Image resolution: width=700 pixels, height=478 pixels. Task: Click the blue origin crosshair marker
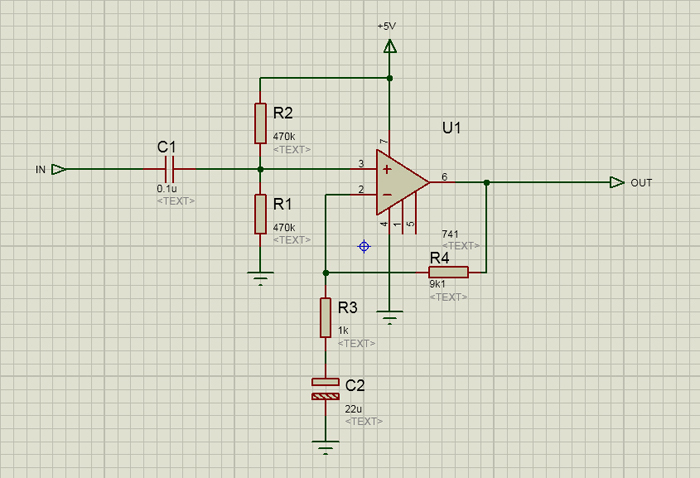[x=364, y=246]
